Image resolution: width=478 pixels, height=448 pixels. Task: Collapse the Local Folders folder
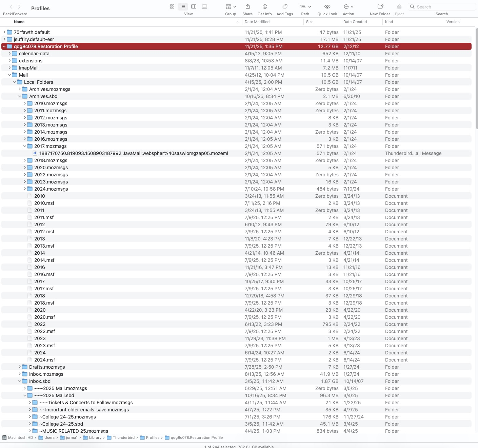click(x=15, y=82)
